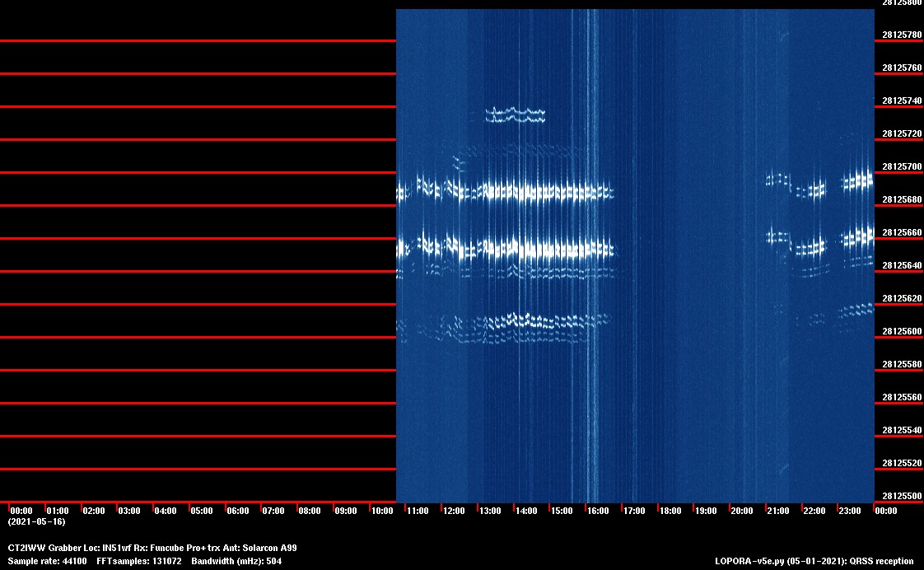Click the wavy signal trace near 28125730
The image size is (924, 570).
pyautogui.click(x=515, y=115)
